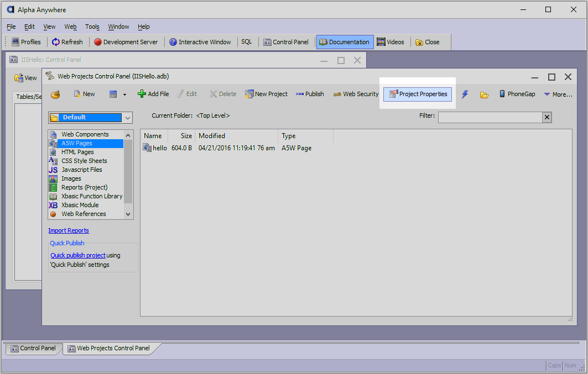Click into the Filter input field
The image size is (588, 374).
point(490,117)
